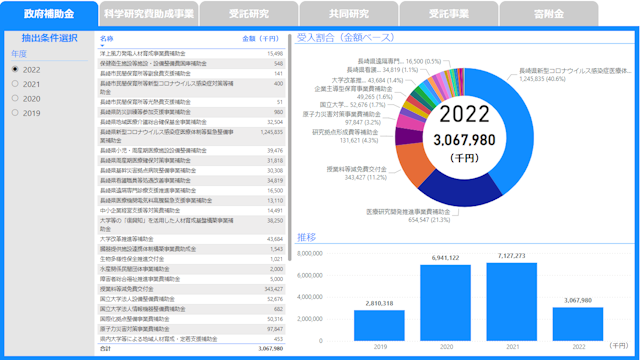The image size is (640, 360).
Task: Go to the 受託事業 tab
Action: [x=449, y=14]
